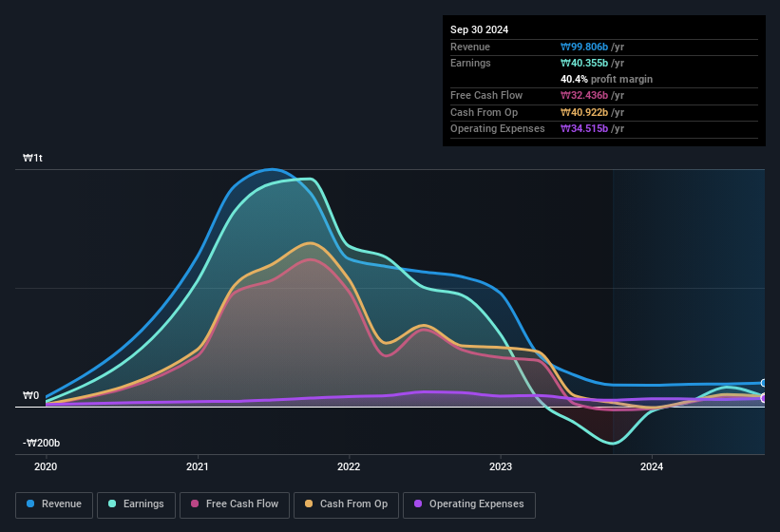
Task: Click the Earnings label in tooltip
Action: point(470,63)
